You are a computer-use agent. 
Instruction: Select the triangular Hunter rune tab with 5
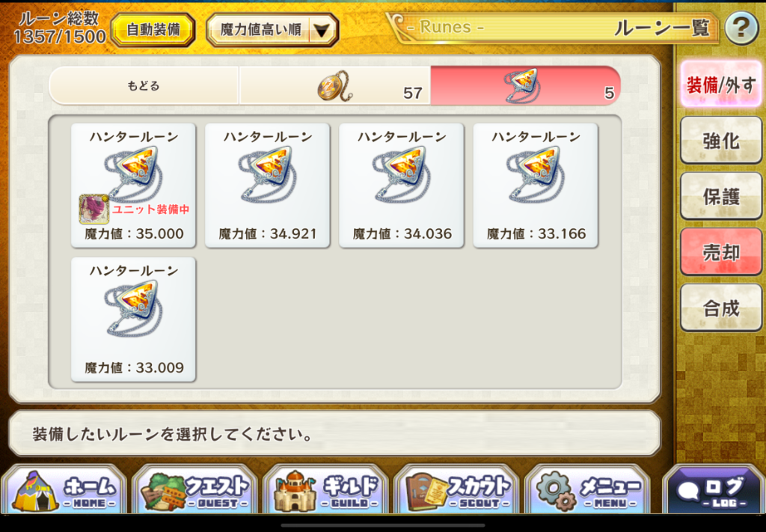(x=525, y=86)
